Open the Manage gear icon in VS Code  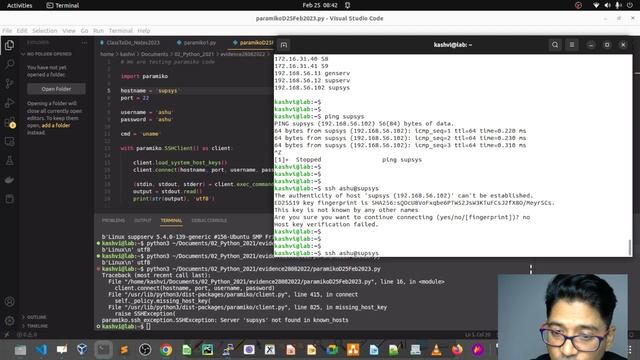(9, 321)
